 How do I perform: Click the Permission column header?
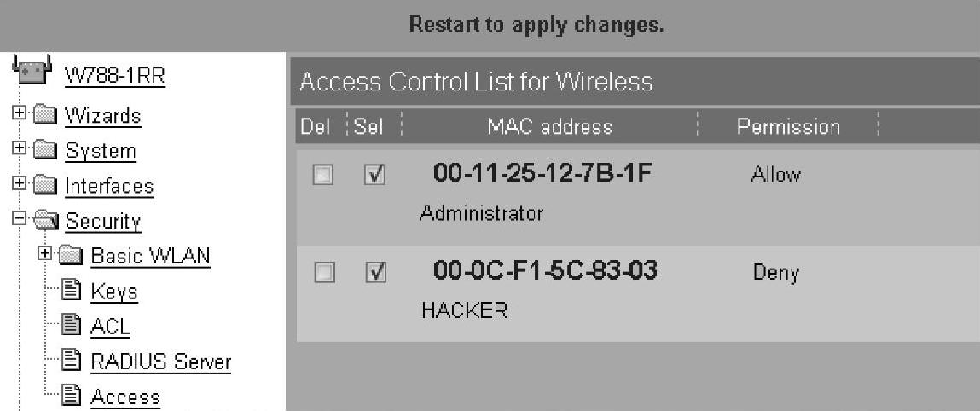pyautogui.click(x=788, y=127)
